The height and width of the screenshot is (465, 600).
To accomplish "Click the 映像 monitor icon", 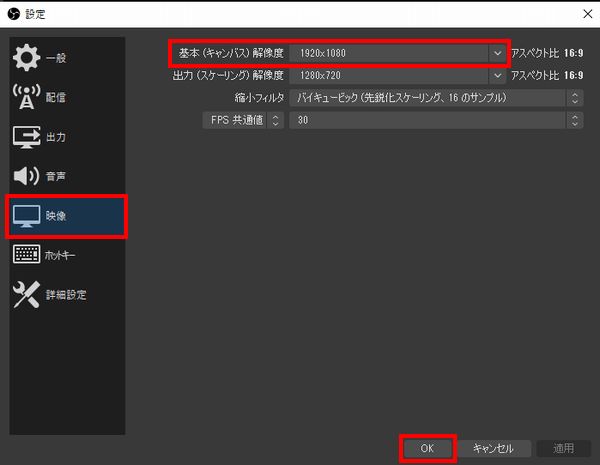I will tap(26, 216).
